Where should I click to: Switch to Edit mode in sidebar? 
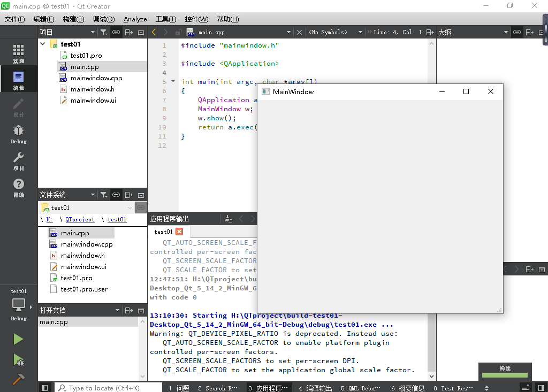[x=19, y=80]
